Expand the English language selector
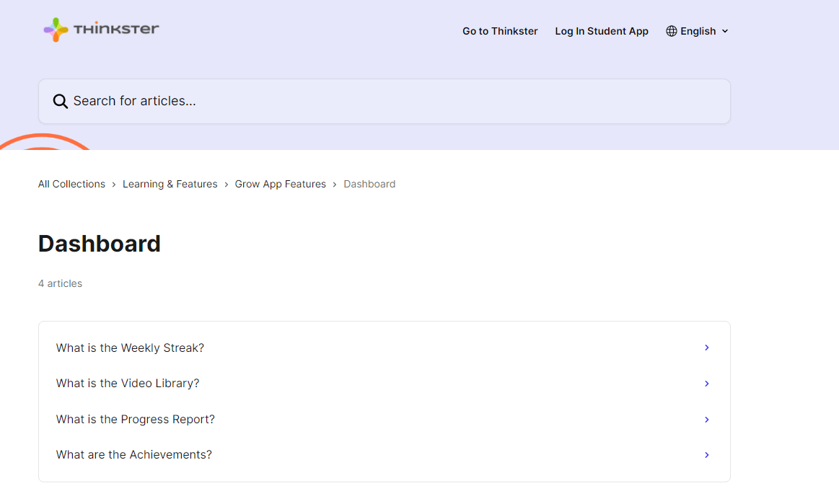This screenshot has height=504, width=839. (x=697, y=31)
